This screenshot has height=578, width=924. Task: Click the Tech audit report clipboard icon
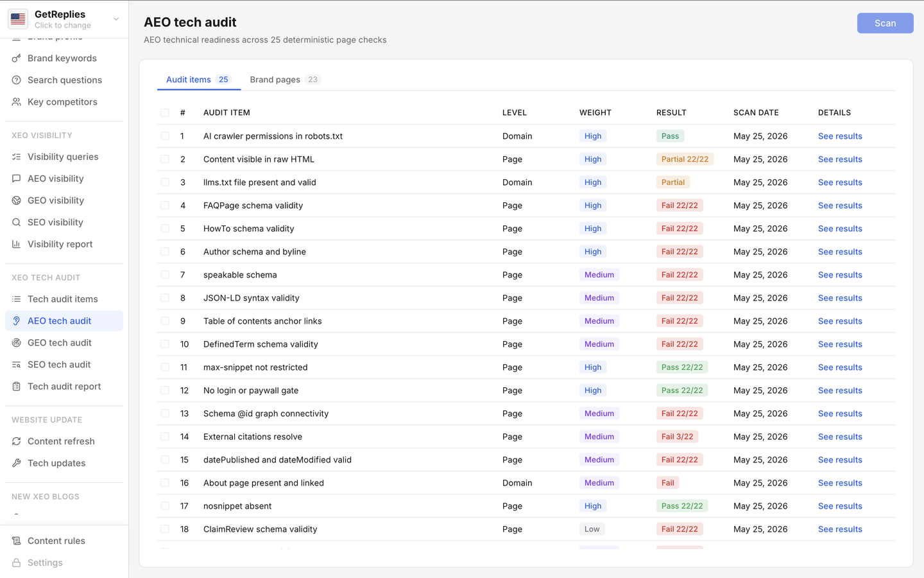[x=17, y=387]
